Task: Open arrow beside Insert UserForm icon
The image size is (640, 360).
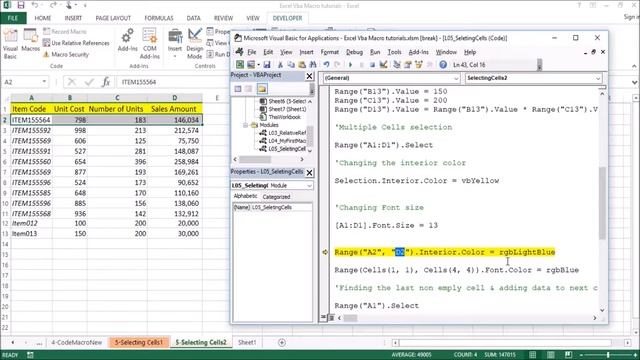Action: tap(258, 64)
